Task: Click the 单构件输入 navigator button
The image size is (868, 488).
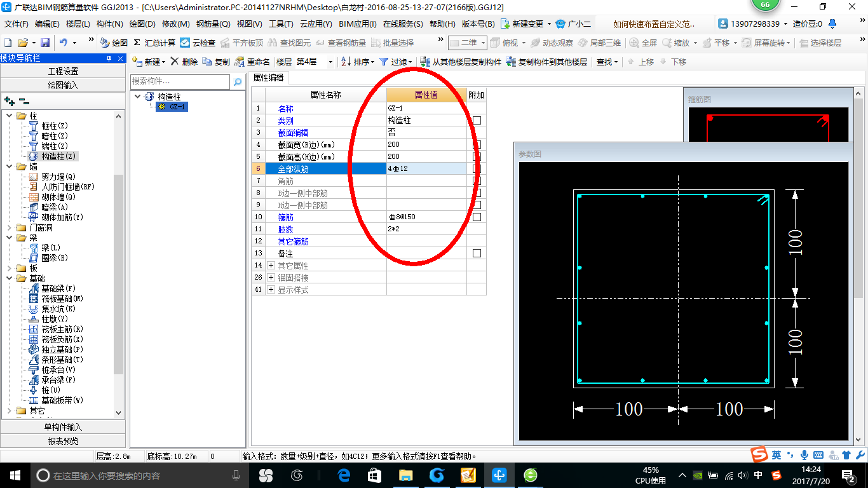Action: point(63,427)
